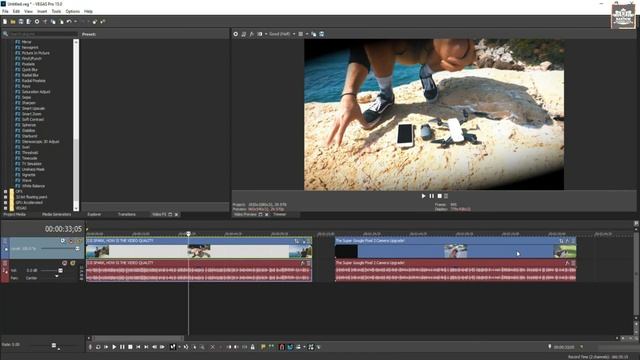The image size is (640, 360).
Task: Open the Insert menu
Action: [42, 11]
